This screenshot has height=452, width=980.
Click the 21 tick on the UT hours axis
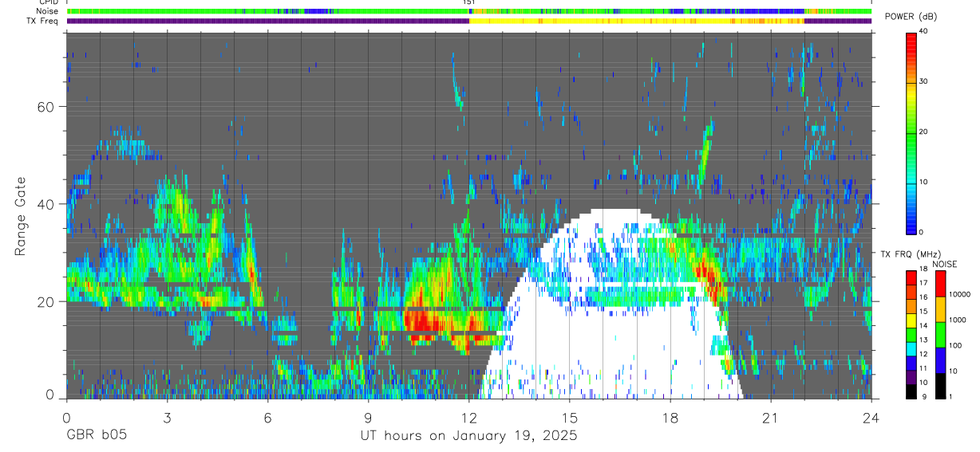770,418
